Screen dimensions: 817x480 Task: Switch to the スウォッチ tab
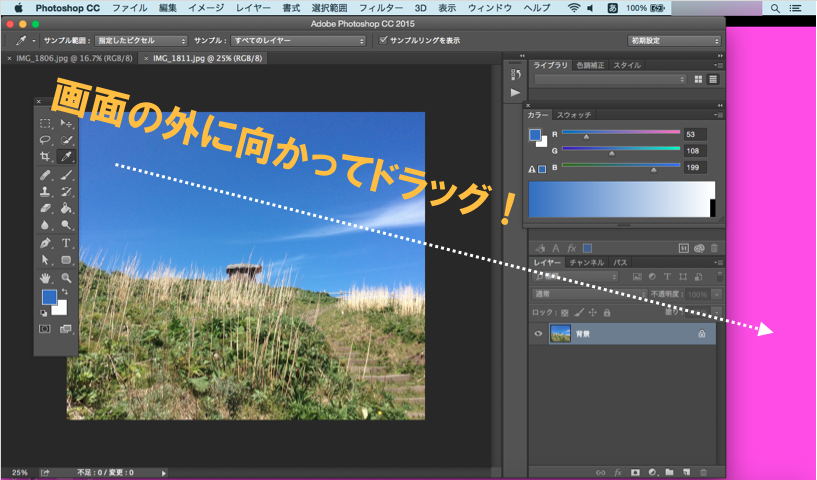[x=574, y=115]
